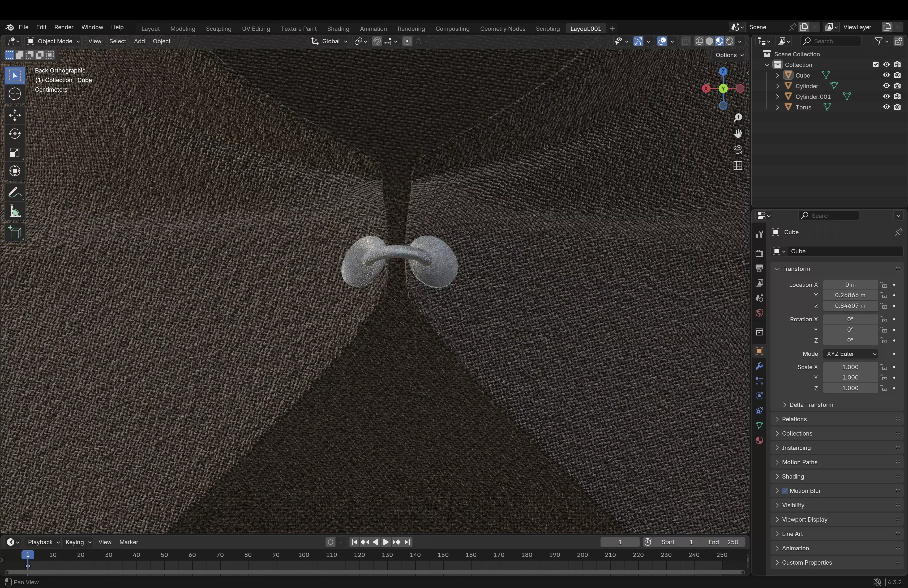Screen dimensions: 908x588
Task: Toggle camera view icon in viewport
Action: (x=738, y=150)
